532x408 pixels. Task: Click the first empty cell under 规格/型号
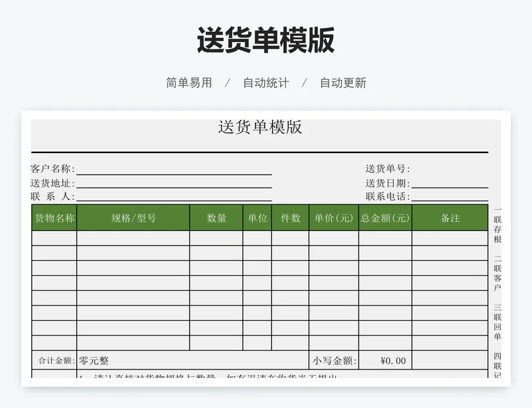(134, 238)
